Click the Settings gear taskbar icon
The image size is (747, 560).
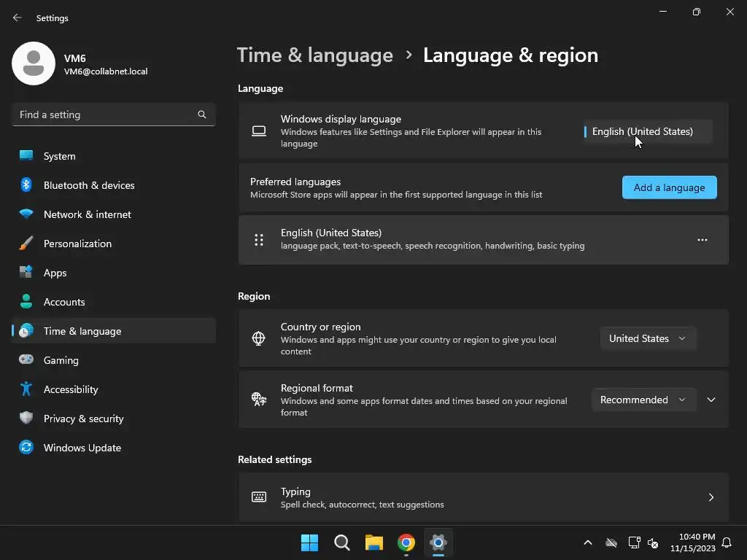[x=438, y=542]
